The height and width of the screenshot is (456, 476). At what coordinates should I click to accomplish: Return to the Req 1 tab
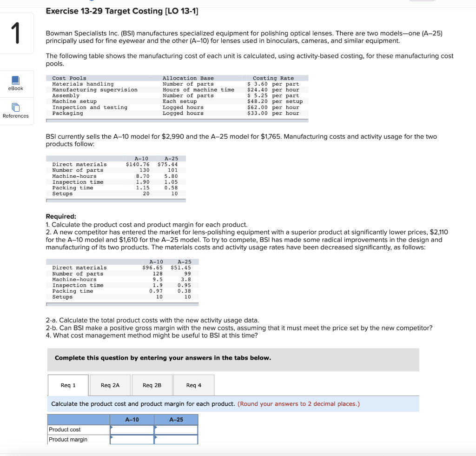point(68,385)
